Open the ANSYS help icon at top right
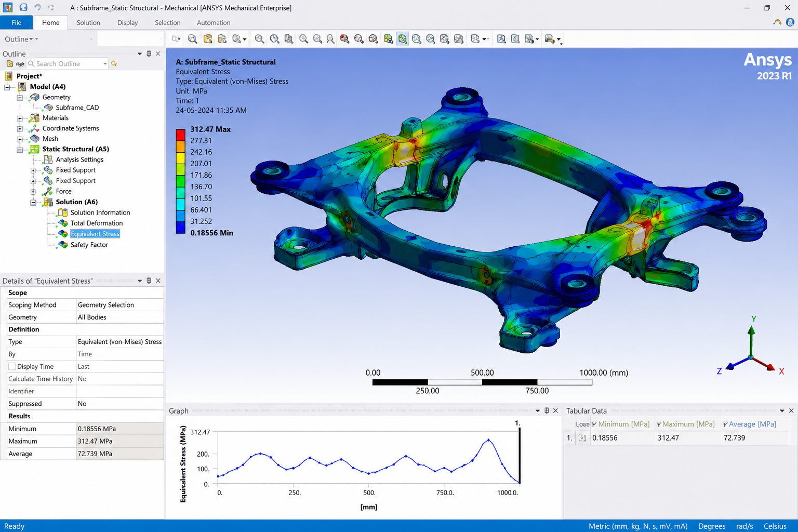This screenshot has height=532, width=798. (x=790, y=22)
